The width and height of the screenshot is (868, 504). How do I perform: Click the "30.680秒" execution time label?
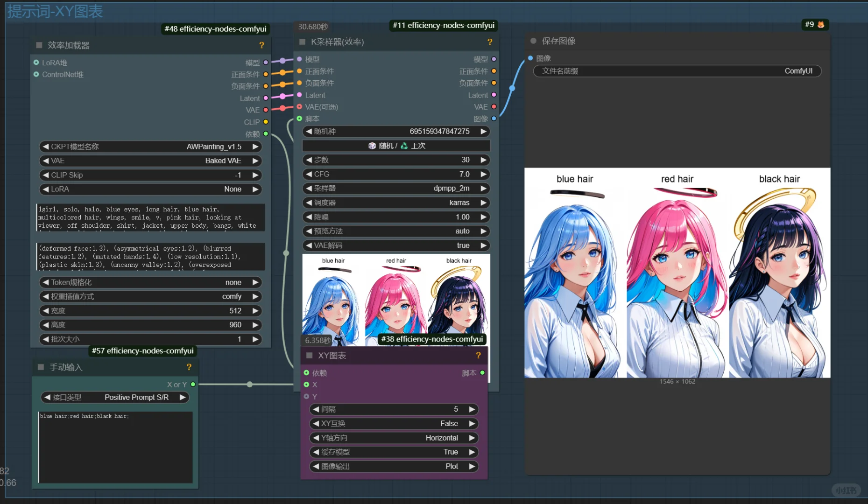[313, 27]
